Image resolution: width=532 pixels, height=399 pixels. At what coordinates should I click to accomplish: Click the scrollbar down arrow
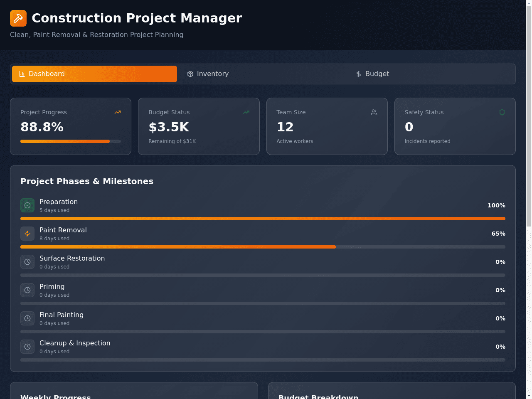click(529, 396)
